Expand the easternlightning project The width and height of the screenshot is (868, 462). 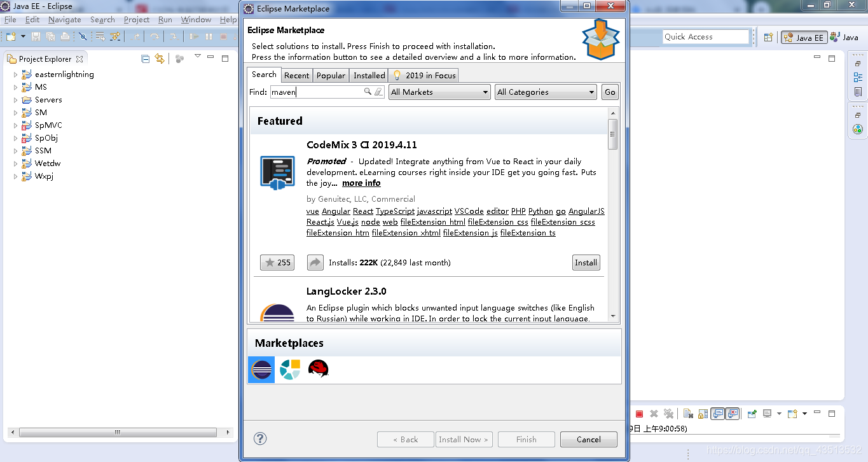[x=15, y=74]
